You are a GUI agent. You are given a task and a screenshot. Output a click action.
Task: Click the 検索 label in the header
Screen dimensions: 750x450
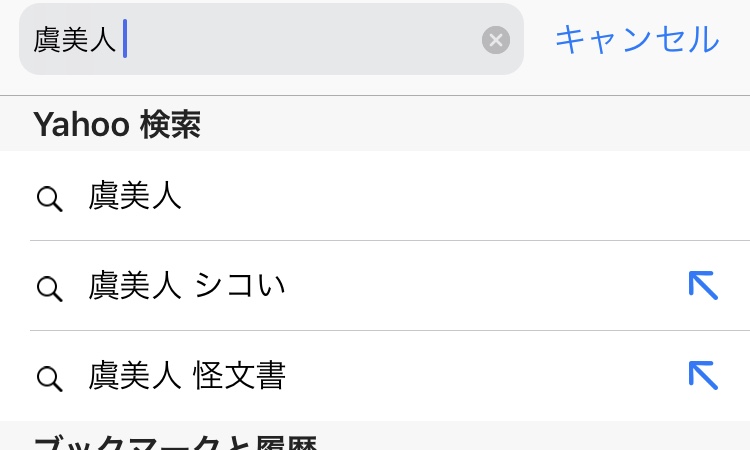tap(170, 125)
